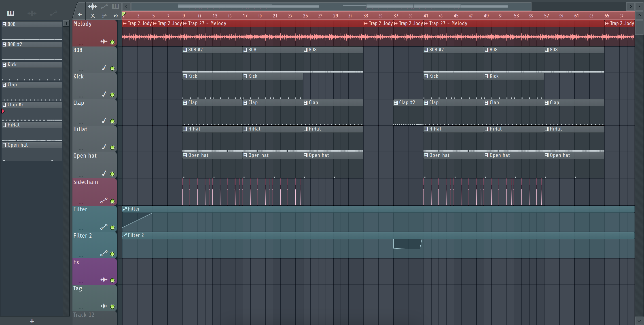Click bar 57 on the timeline ruler
Image resolution: width=644 pixels, height=325 pixels.
coord(547,16)
